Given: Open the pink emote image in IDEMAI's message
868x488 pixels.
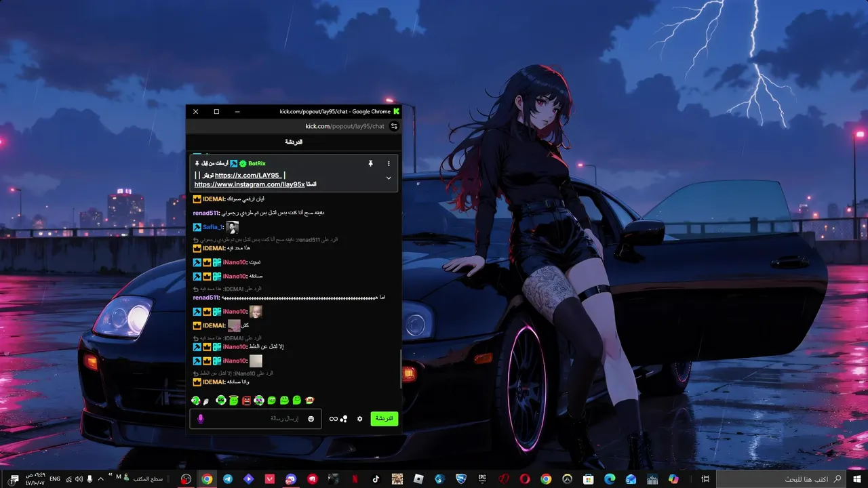Looking at the screenshot, I should point(234,325).
